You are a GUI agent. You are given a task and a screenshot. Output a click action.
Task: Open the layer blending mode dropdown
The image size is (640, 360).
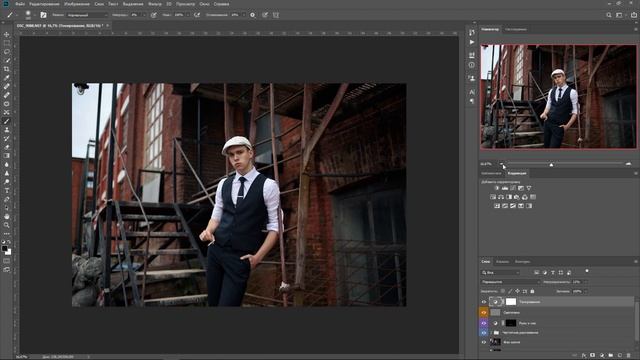click(511, 282)
